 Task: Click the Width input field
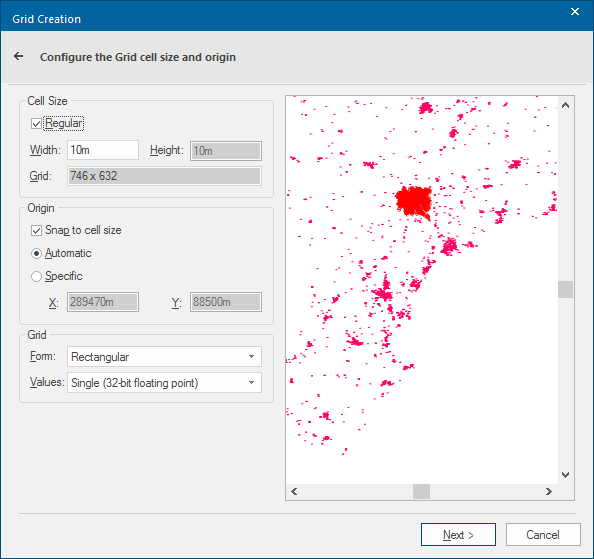(103, 150)
